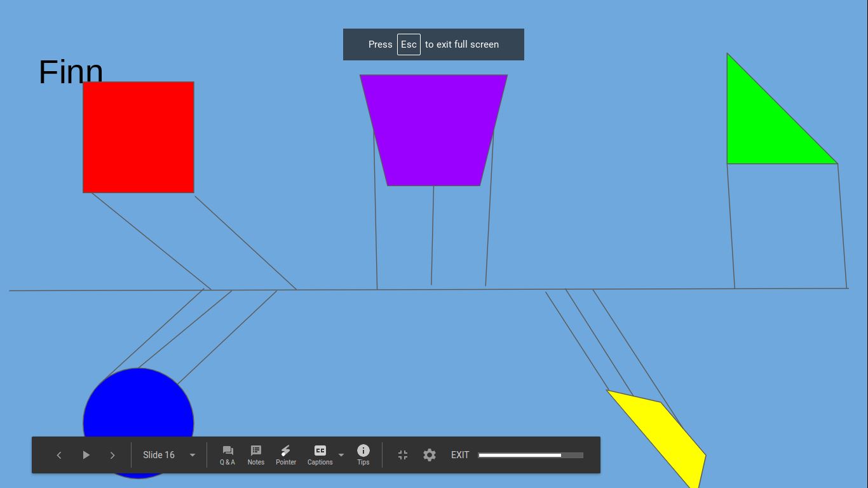This screenshot has width=868, height=488.
Task: Click the white presentation progress bar
Action: (x=530, y=455)
